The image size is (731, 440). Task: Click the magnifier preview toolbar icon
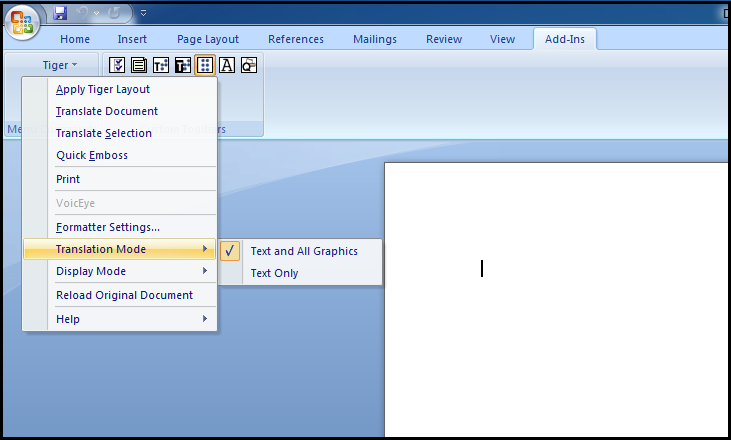coord(249,65)
